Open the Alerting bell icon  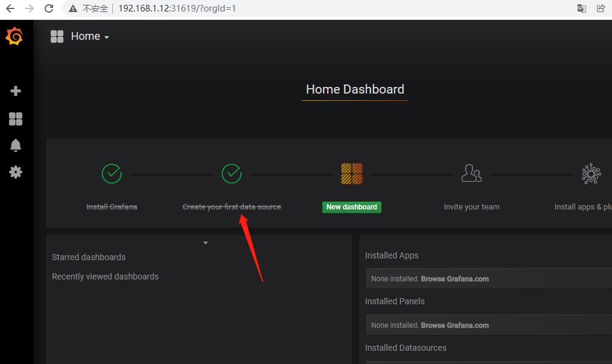16,145
